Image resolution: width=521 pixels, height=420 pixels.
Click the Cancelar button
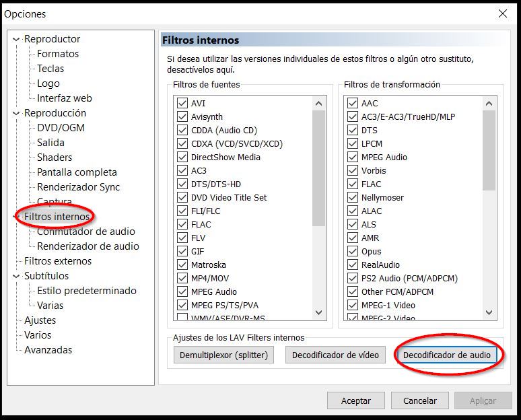pos(420,400)
